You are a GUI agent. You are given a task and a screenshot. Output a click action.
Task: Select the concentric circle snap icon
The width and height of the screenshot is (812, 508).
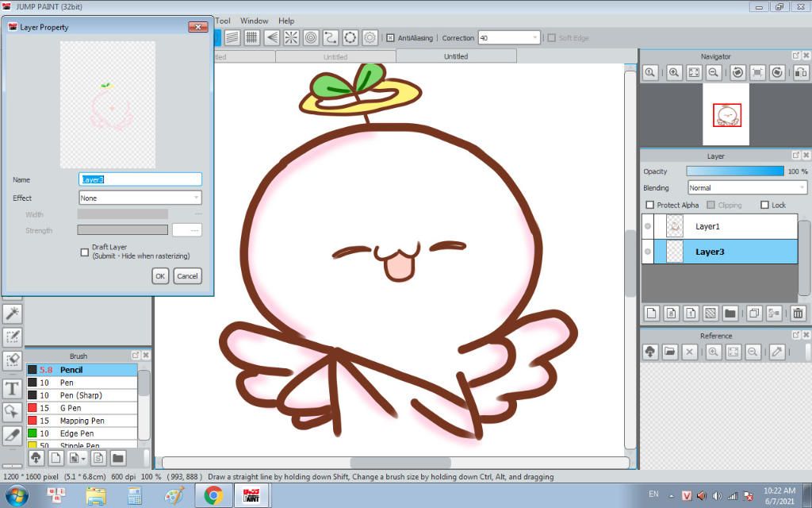(311, 38)
